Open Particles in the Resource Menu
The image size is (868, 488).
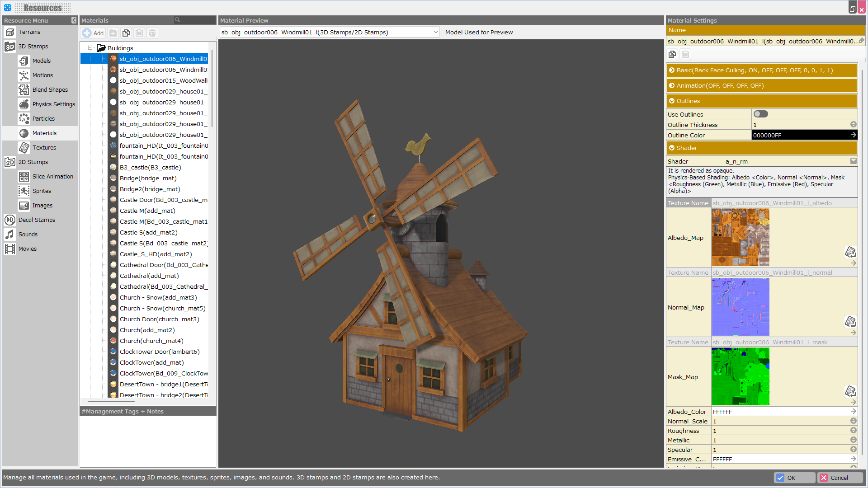[x=43, y=119]
